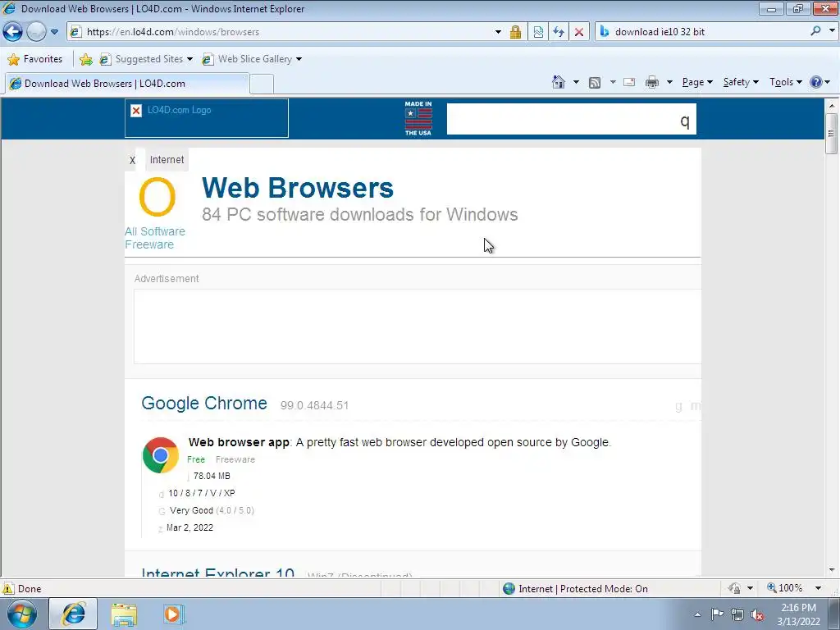
Task: Go back with the Back arrow button
Action: (x=13, y=32)
